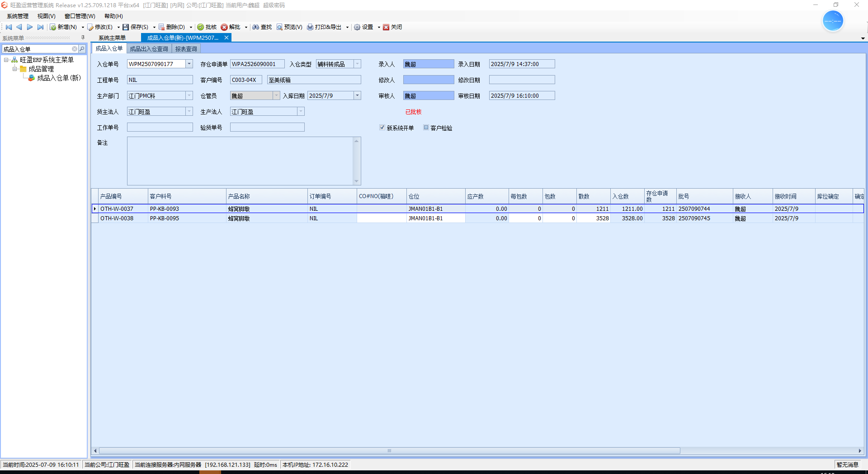Screen dimensions: 868x474
Task: Open the 窗口管理(W) menu
Action: 80,16
